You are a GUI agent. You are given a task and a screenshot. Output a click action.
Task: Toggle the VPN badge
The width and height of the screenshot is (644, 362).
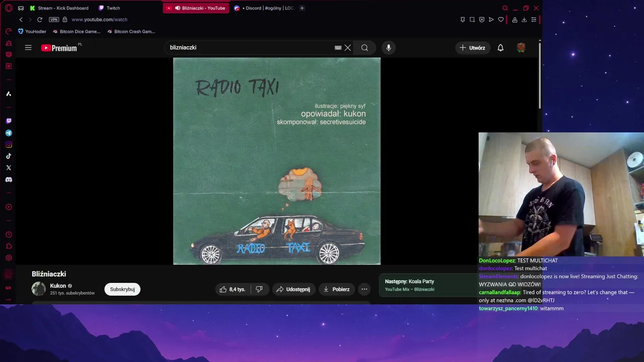[54, 20]
